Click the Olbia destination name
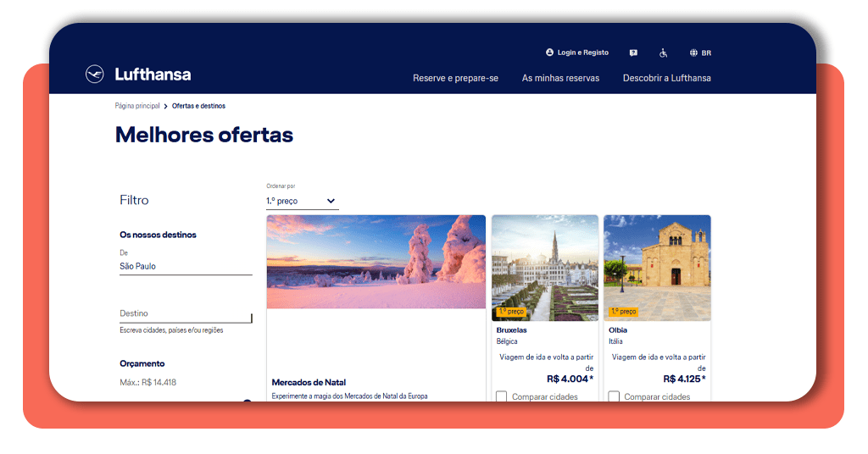This screenshot has height=454, width=868. click(x=618, y=330)
